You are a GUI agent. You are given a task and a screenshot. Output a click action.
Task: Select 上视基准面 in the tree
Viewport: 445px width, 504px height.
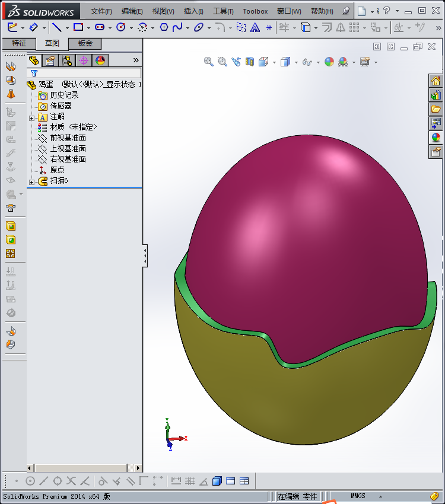tap(68, 148)
